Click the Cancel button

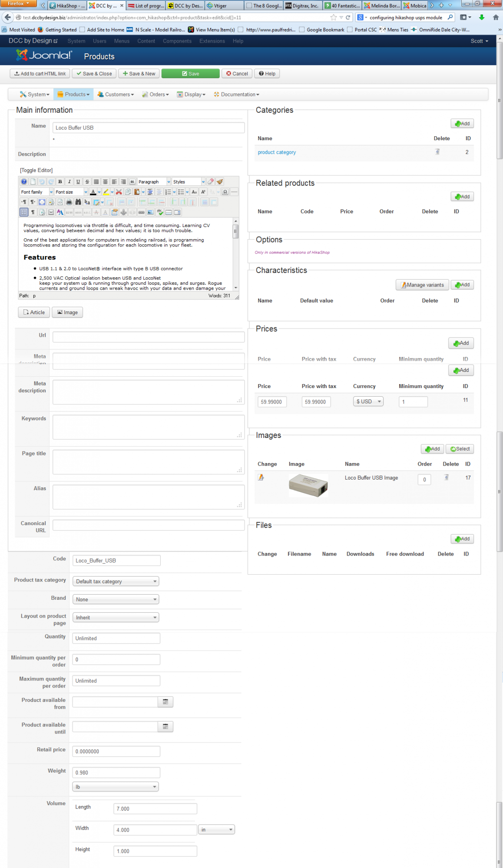click(237, 73)
